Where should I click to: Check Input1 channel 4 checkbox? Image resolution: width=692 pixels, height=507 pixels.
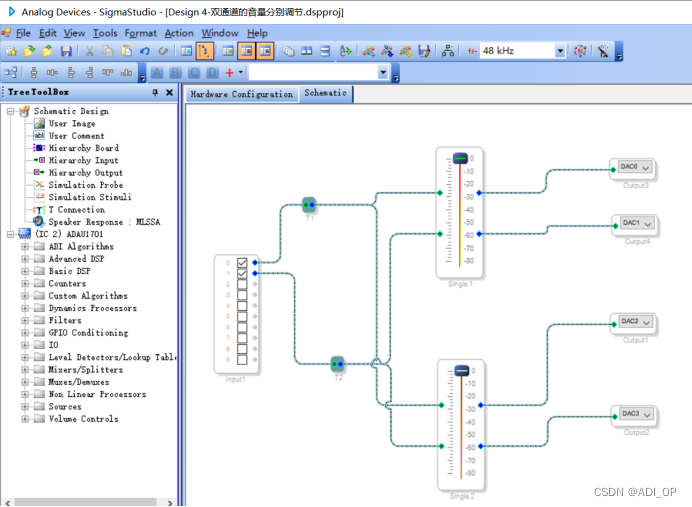pyautogui.click(x=242, y=306)
